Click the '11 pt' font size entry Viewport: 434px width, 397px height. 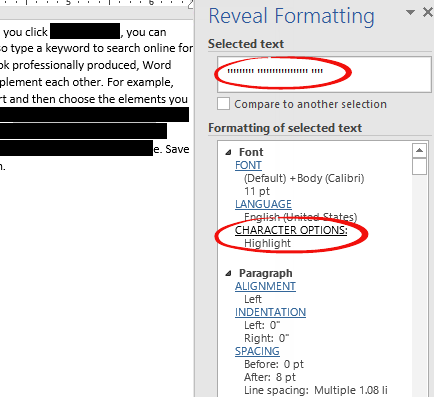point(257,191)
